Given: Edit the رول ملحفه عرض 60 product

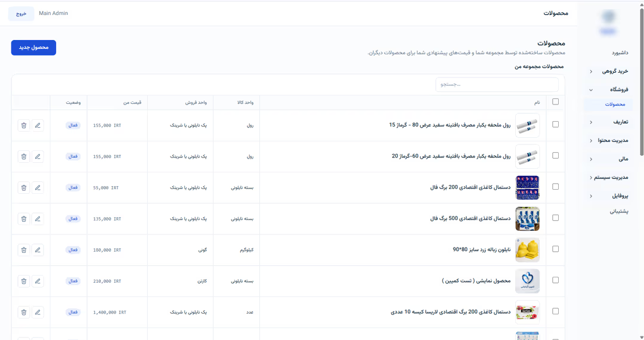Looking at the screenshot, I should point(38,156).
